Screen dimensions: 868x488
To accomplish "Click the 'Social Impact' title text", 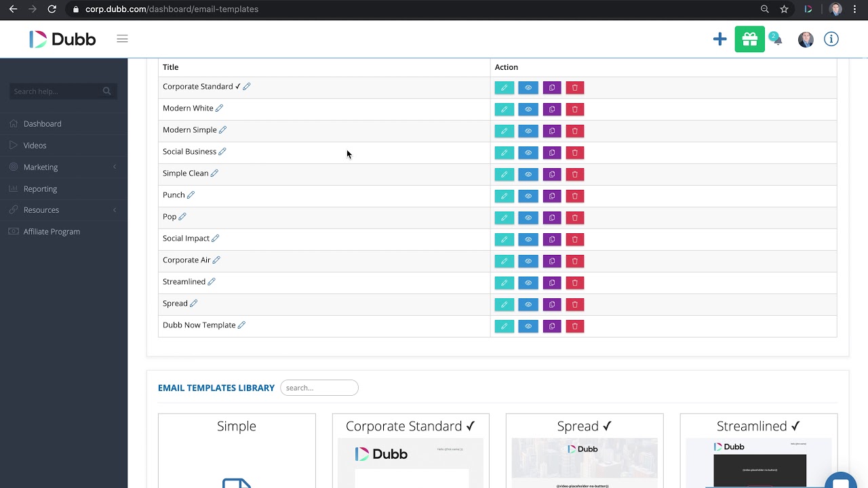I will pos(186,239).
